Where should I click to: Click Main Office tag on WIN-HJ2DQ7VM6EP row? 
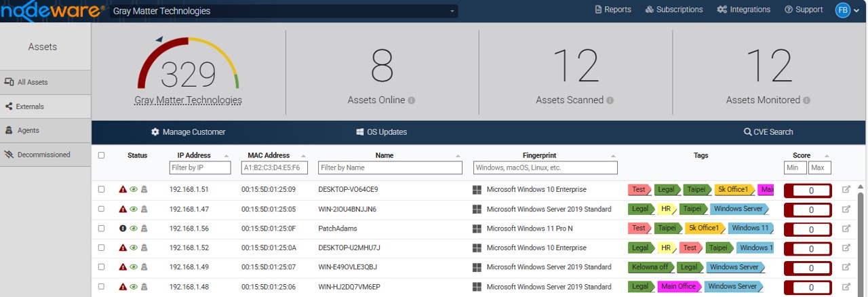[x=679, y=287]
